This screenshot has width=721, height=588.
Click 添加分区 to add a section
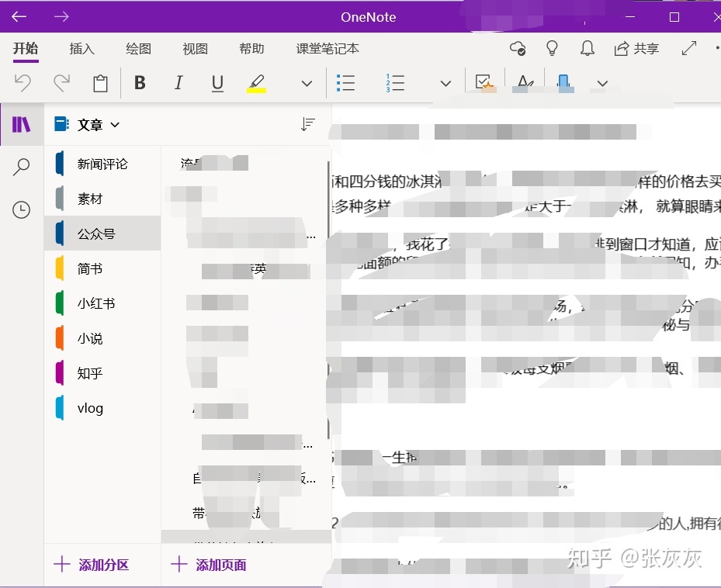click(x=92, y=565)
